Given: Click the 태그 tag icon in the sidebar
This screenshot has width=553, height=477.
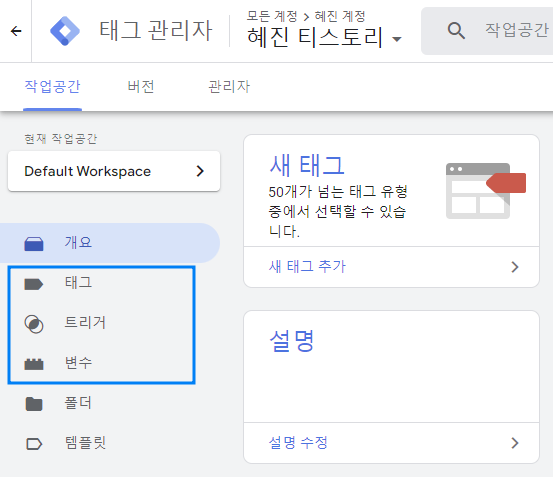Looking at the screenshot, I should point(34,284).
